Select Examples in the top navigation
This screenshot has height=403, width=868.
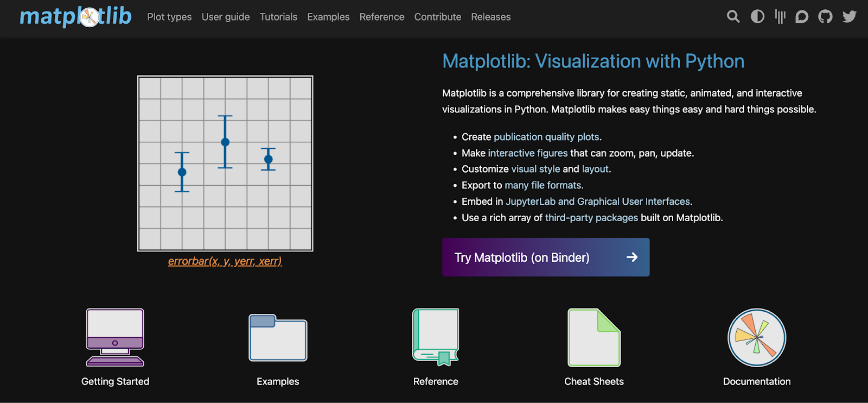coord(328,17)
